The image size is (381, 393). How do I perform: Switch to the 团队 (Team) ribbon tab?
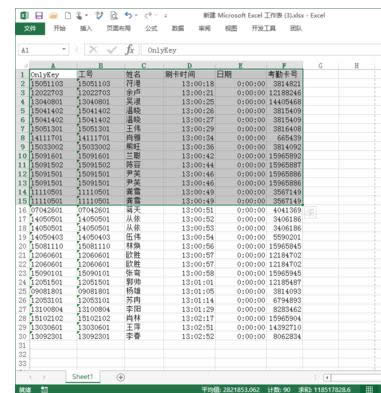click(x=296, y=29)
